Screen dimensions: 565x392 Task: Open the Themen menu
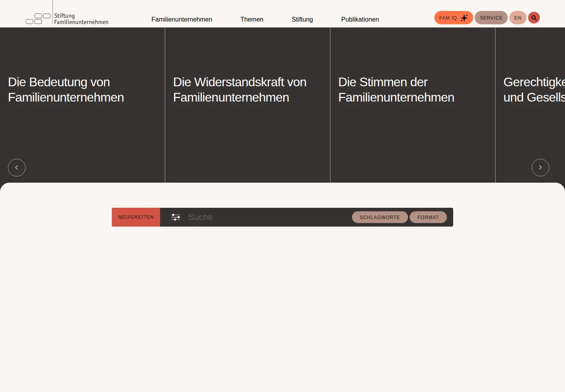pyautogui.click(x=252, y=19)
